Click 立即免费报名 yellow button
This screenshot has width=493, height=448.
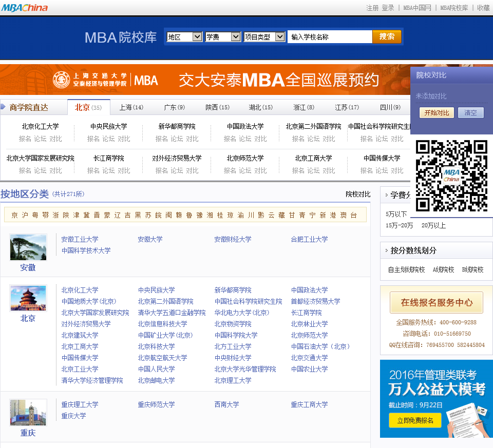(415, 420)
